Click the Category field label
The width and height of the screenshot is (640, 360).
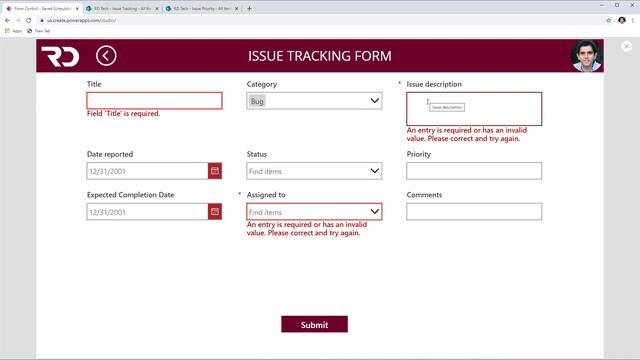coord(262,84)
